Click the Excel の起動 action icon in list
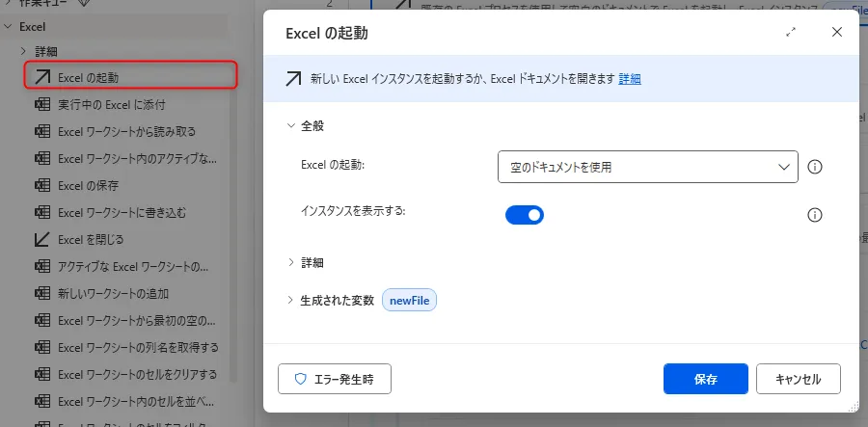Screen dimensions: 868x427 pos(42,77)
